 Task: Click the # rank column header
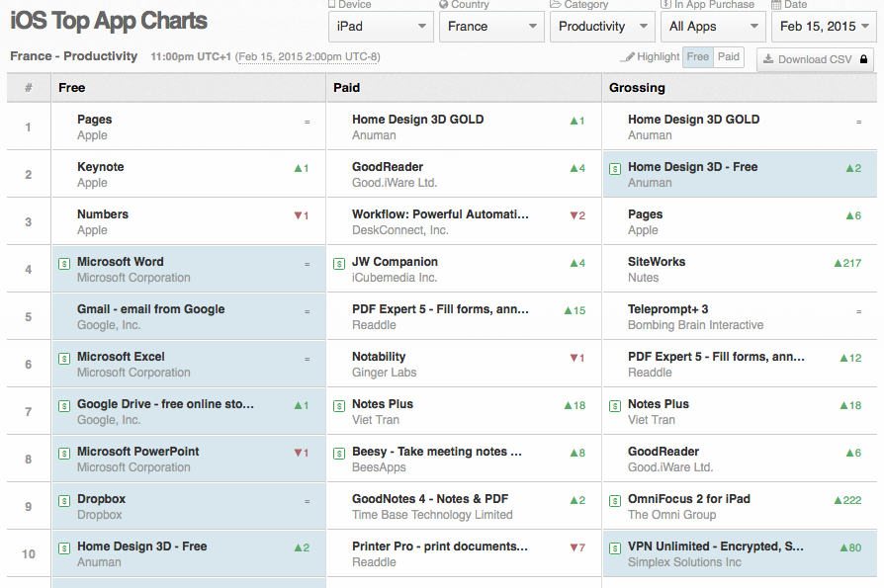(x=29, y=88)
